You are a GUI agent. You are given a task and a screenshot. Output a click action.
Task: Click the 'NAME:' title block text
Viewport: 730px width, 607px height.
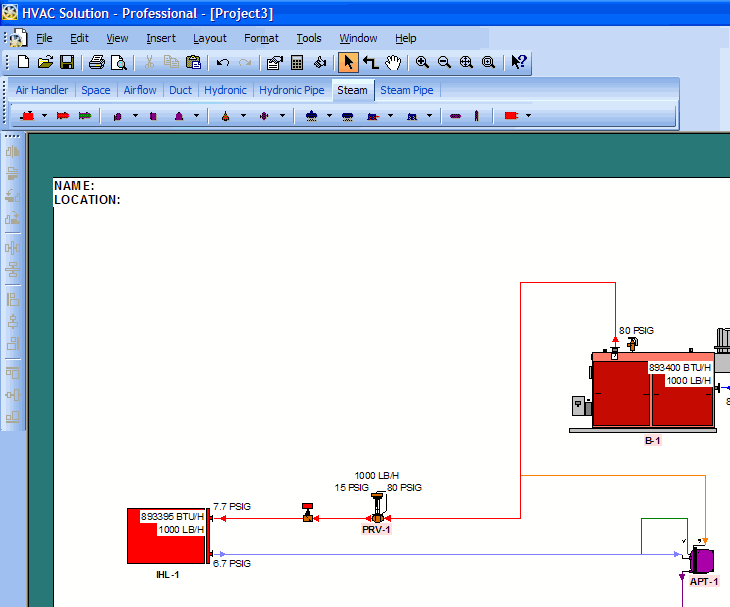click(74, 186)
